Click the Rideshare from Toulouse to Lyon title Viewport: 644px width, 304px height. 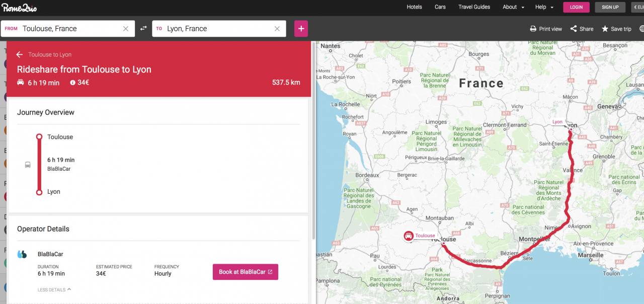pyautogui.click(x=84, y=69)
